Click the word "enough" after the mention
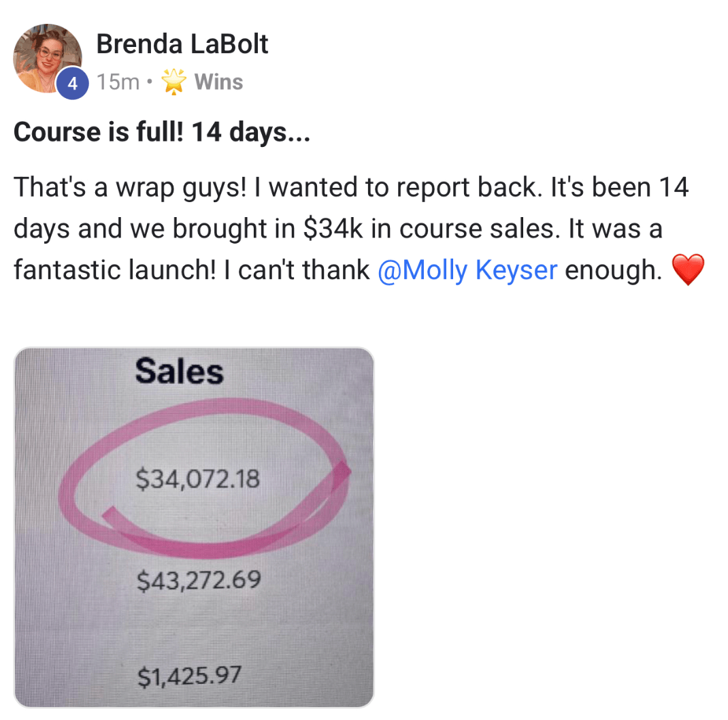 613,271
